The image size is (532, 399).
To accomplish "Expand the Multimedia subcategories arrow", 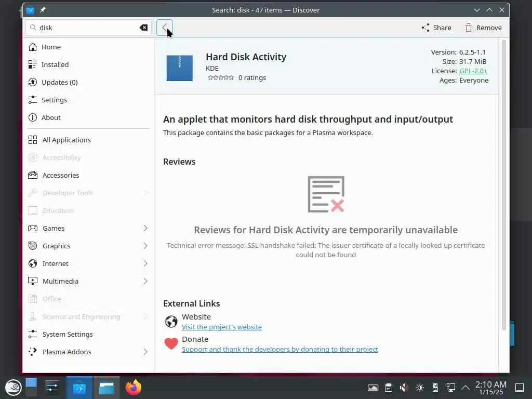I will 145,281.
